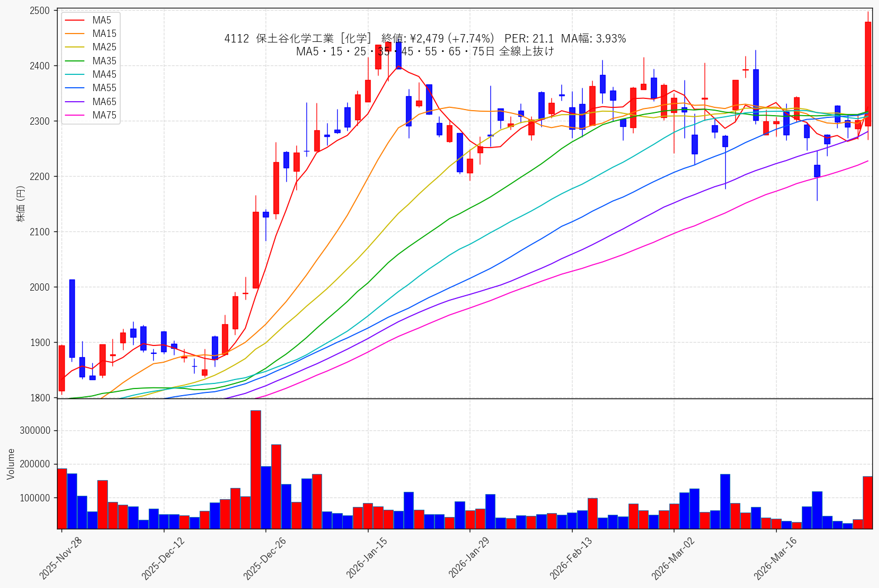Click the 2026-Jan-15 date axis label
Screen dimensions: 879x588
tap(367, 558)
